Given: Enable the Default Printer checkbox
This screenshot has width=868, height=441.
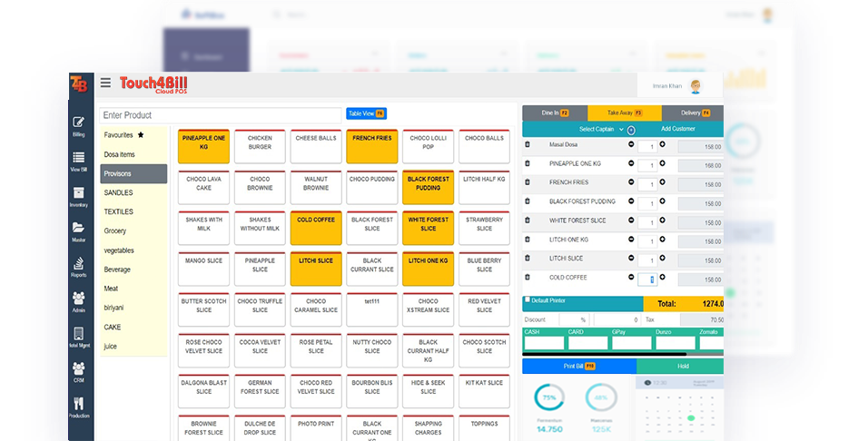Looking at the screenshot, I should pos(528,299).
